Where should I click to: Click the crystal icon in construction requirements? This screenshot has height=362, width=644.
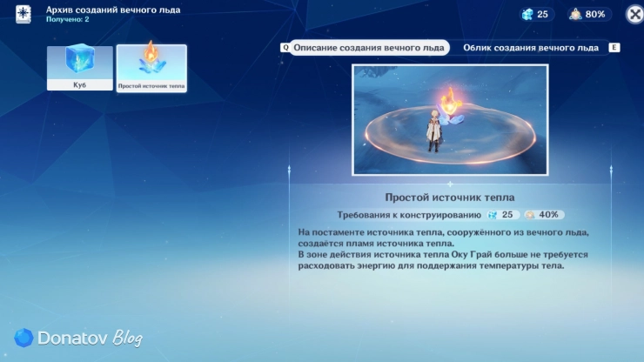click(493, 215)
